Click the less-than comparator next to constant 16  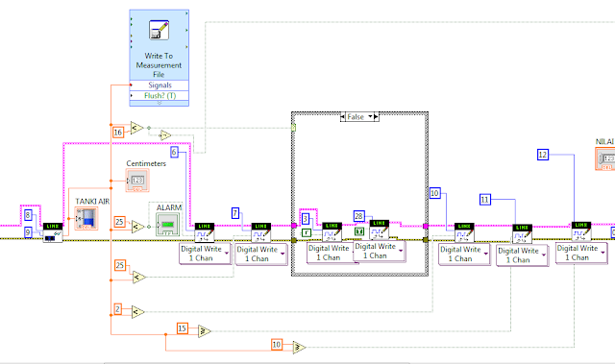coord(136,128)
